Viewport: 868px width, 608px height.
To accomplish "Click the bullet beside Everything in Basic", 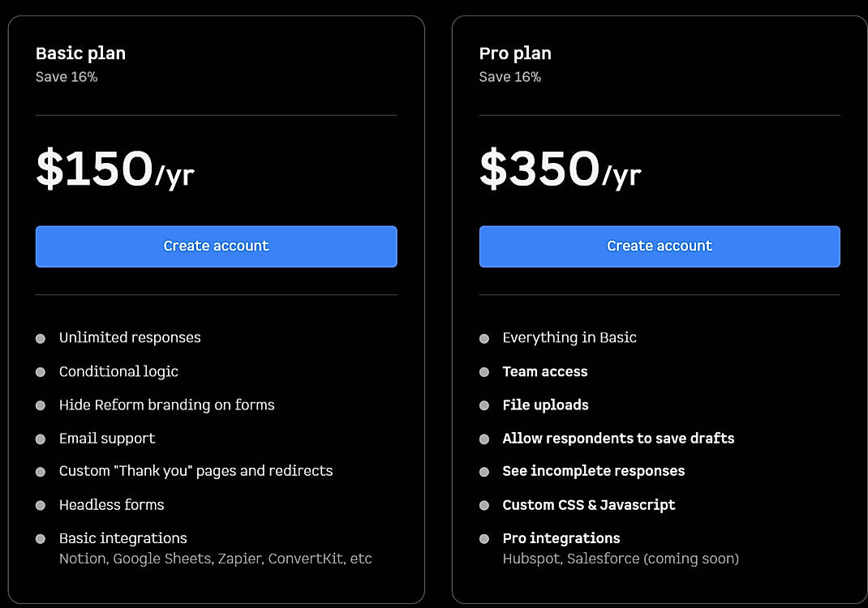I will point(483,338).
